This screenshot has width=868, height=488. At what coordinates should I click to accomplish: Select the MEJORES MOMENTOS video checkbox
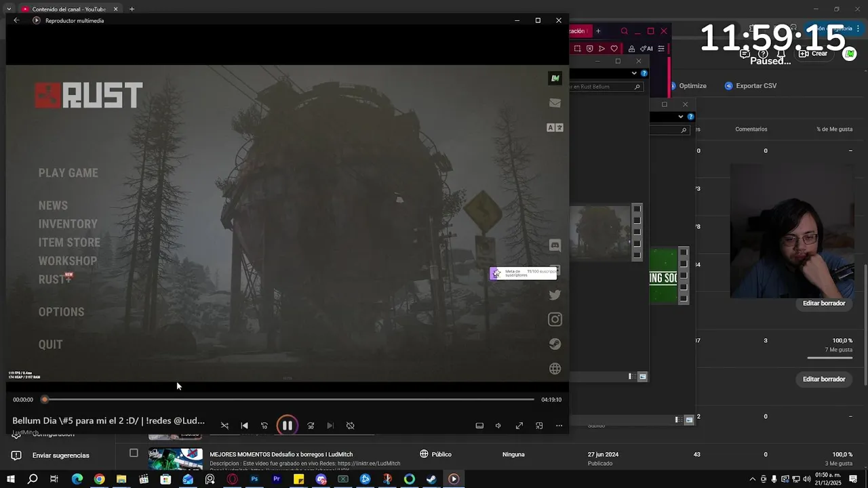click(x=134, y=453)
